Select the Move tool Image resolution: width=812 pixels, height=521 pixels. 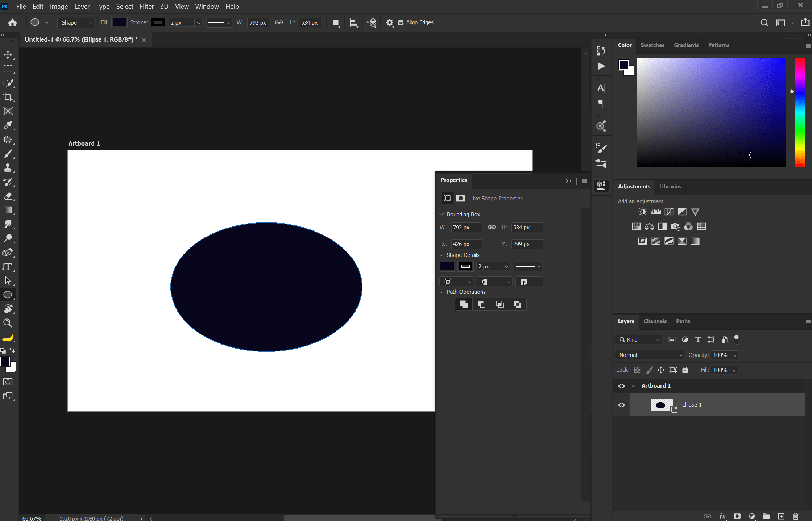[8, 55]
